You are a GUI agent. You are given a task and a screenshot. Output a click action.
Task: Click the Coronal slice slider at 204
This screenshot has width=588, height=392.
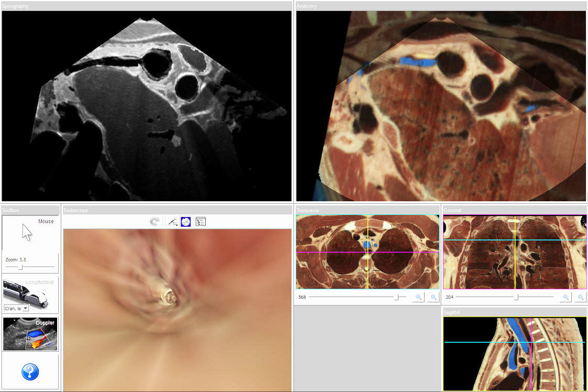coord(516,297)
